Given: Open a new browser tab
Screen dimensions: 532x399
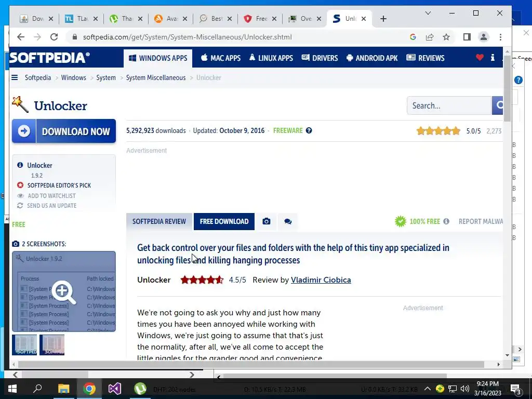Looking at the screenshot, I should pos(383,19).
